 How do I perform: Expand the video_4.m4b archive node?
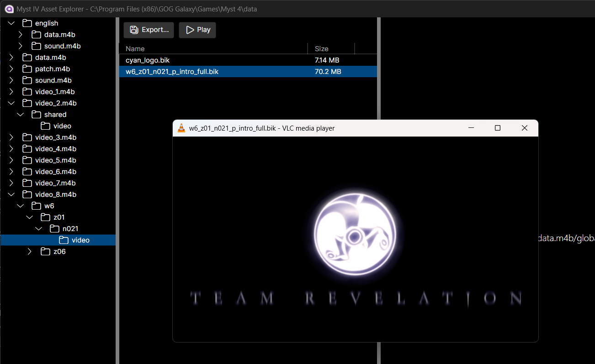click(11, 149)
